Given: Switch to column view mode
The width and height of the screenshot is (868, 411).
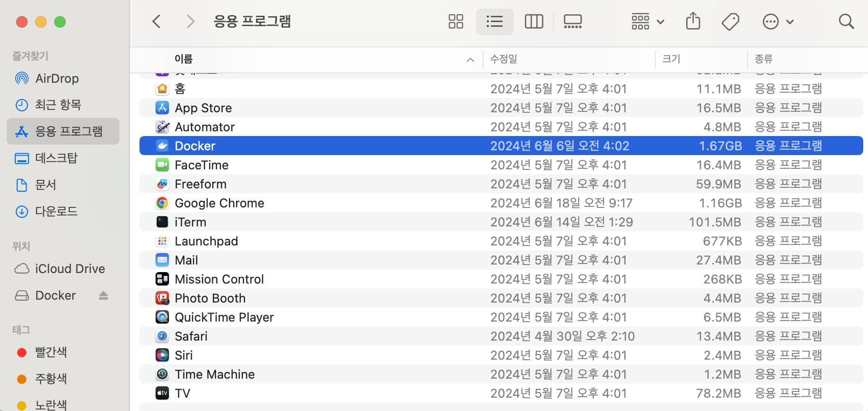Looking at the screenshot, I should point(534,21).
